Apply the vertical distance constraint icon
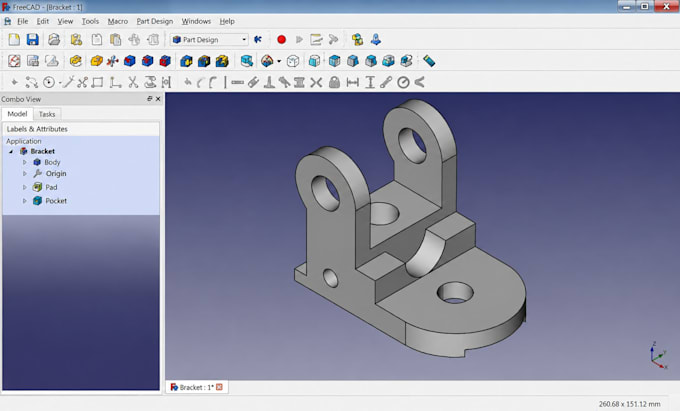The height and width of the screenshot is (411, 680). tap(370, 82)
